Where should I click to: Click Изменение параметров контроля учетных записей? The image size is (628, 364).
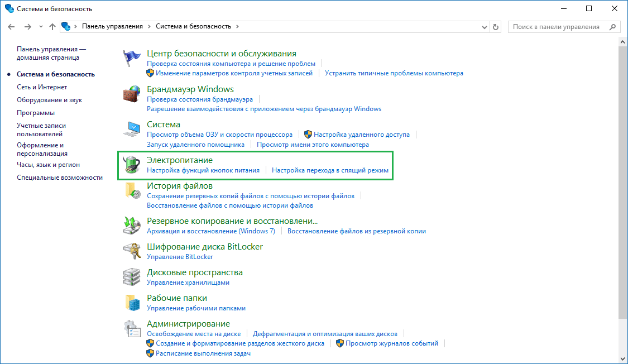pos(234,73)
